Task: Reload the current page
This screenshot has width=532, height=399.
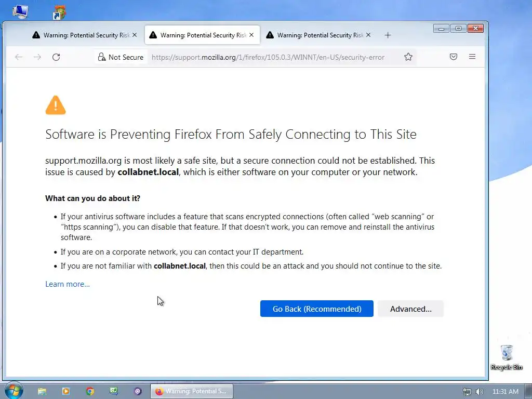Action: pos(56,57)
